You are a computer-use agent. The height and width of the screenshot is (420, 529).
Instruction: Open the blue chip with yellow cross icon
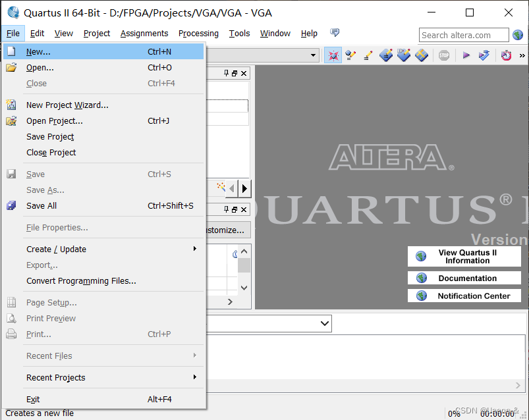[x=422, y=55]
